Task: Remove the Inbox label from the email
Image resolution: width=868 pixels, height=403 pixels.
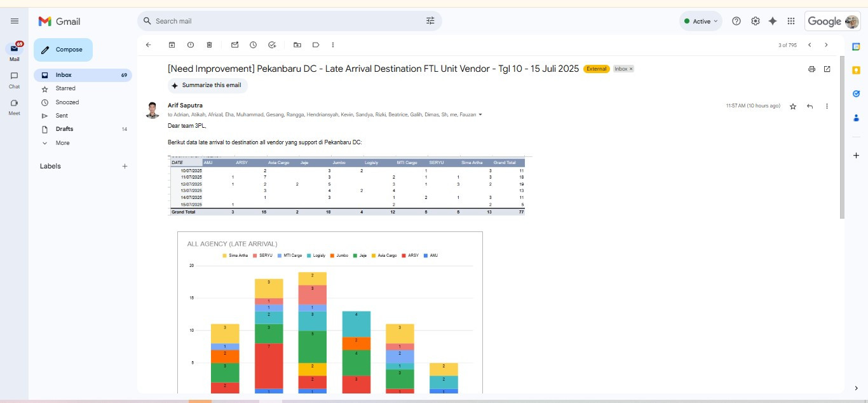Action: tap(631, 69)
